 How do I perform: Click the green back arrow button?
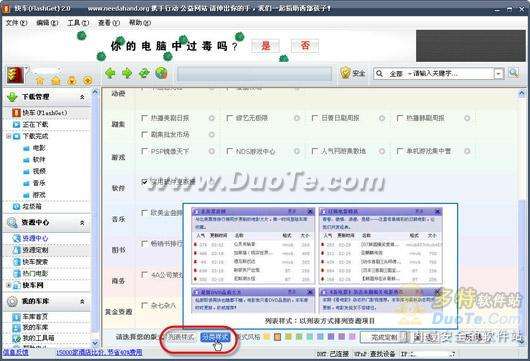[x=111, y=73]
